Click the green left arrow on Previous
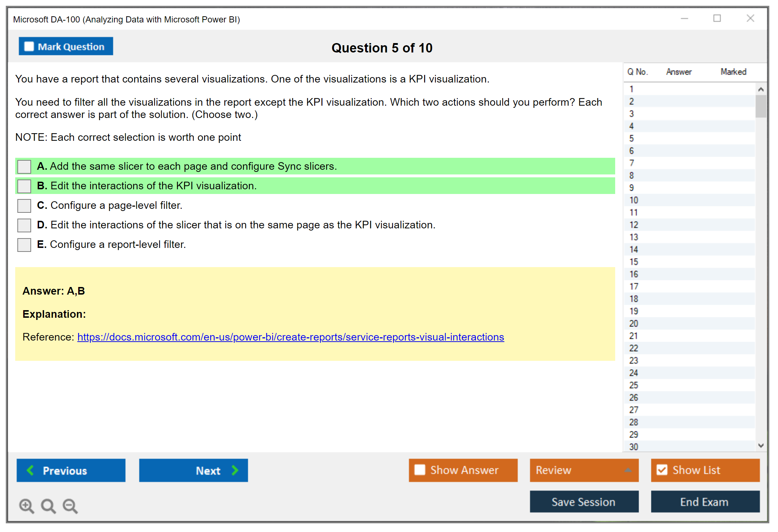 click(30, 470)
